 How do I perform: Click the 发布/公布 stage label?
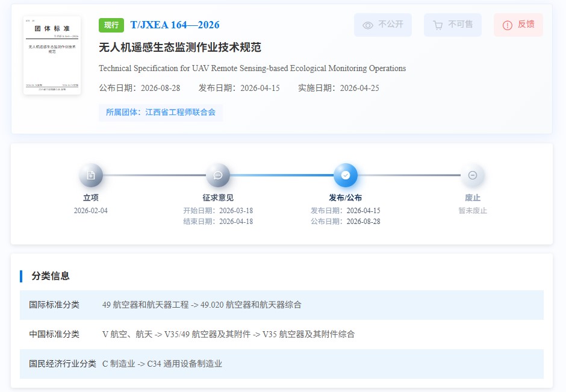[346, 198]
